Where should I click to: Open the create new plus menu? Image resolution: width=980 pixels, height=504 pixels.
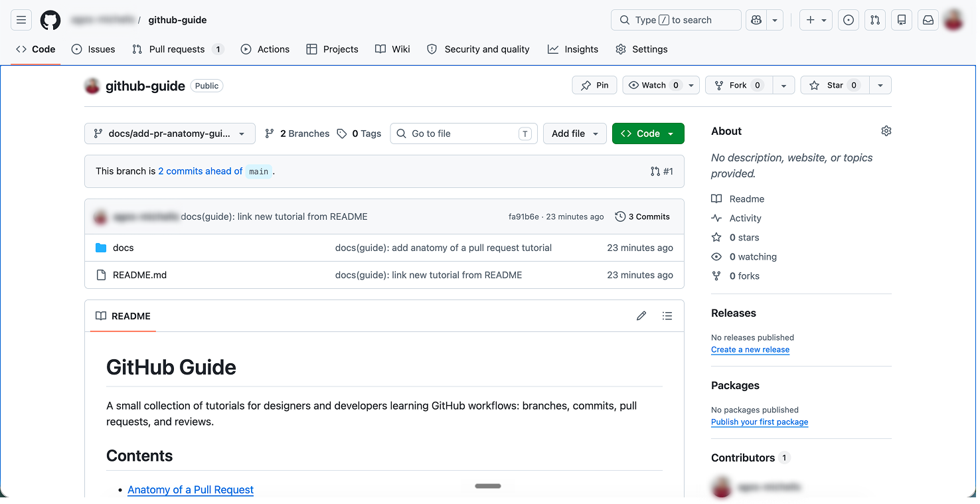click(816, 20)
